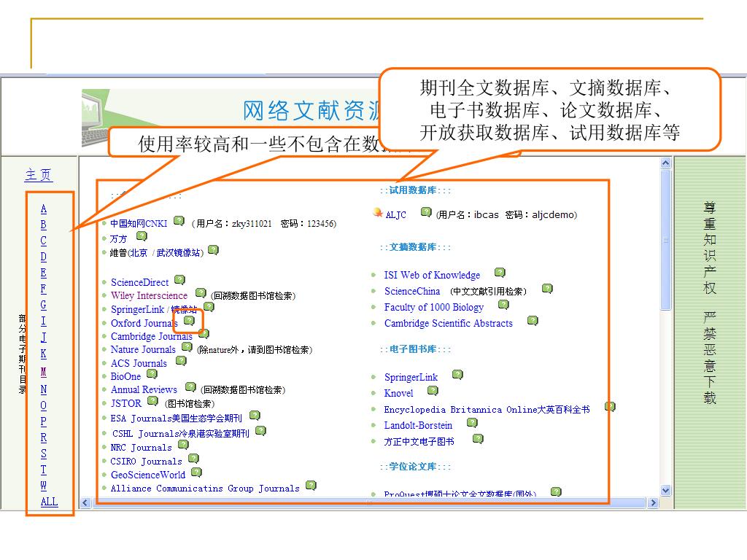Viewport: 747px width, 560px height.
Task: Open info icon after CSHL Journals冷泉港实验室期刊
Action: (x=260, y=431)
